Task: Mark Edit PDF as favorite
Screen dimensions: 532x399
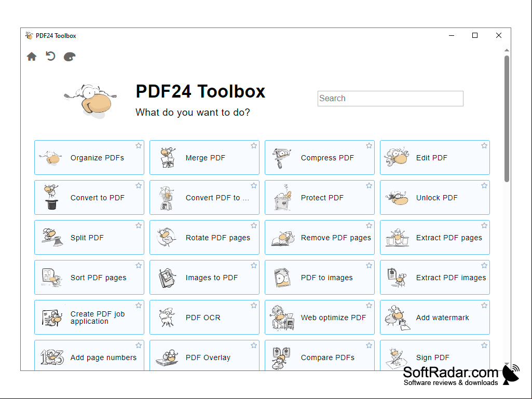Action: pyautogui.click(x=484, y=146)
